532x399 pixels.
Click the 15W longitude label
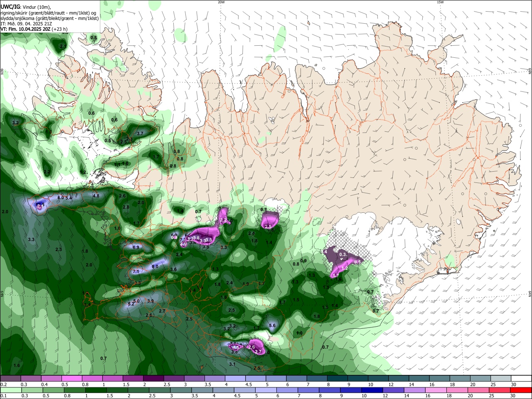click(440, 2)
